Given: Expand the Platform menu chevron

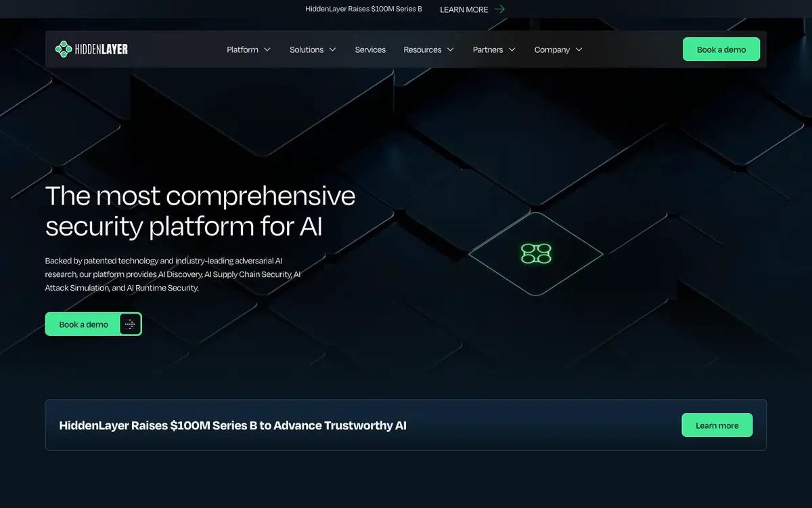Looking at the screenshot, I should coord(267,49).
